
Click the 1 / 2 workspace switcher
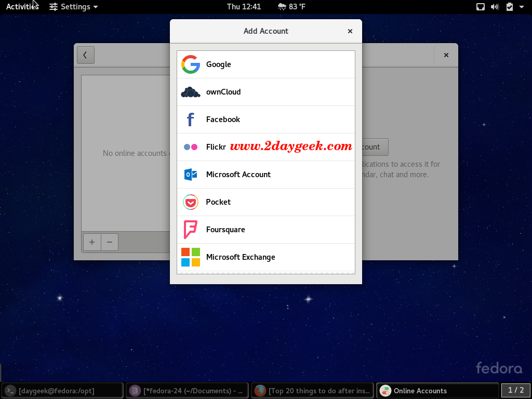pyautogui.click(x=516, y=391)
